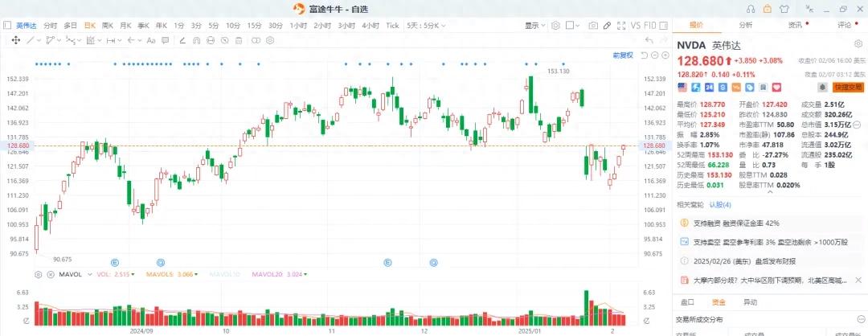This screenshot has height=336, width=868.
Task: Expand the 显示 display dropdown
Action: (x=534, y=26)
